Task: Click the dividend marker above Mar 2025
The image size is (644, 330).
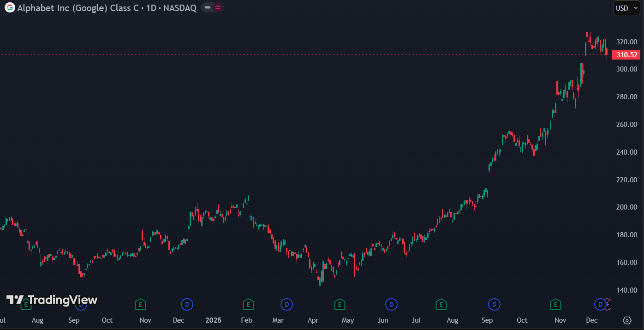Action: pos(286,304)
